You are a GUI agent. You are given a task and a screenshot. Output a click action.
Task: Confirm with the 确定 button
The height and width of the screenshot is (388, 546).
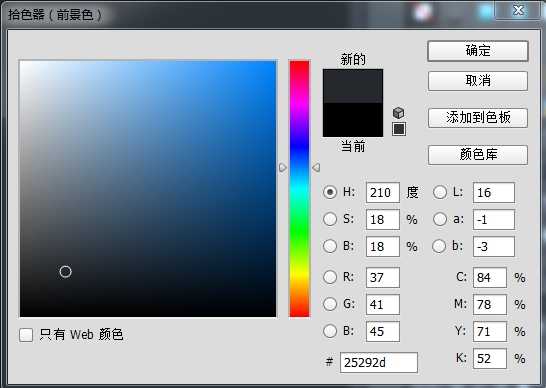click(x=478, y=51)
